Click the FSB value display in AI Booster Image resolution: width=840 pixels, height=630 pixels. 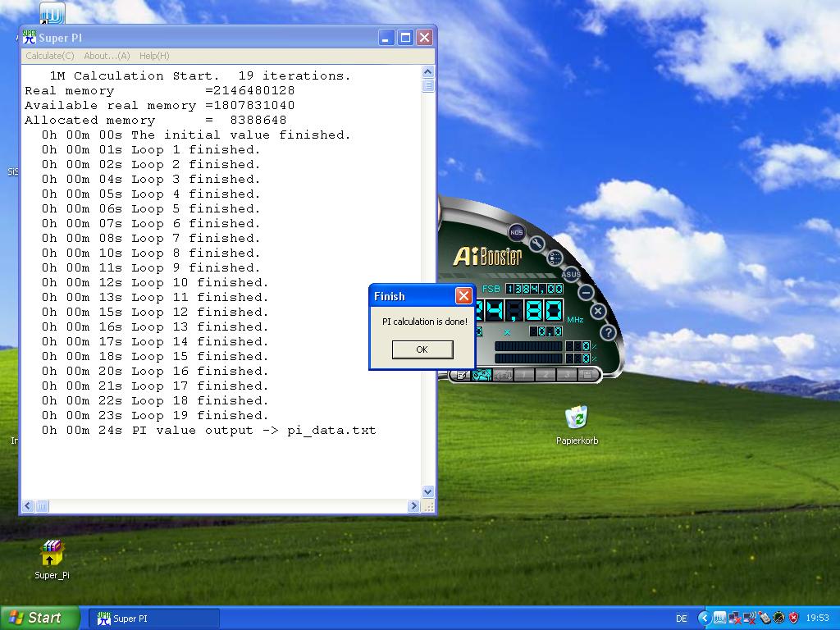pyautogui.click(x=534, y=289)
